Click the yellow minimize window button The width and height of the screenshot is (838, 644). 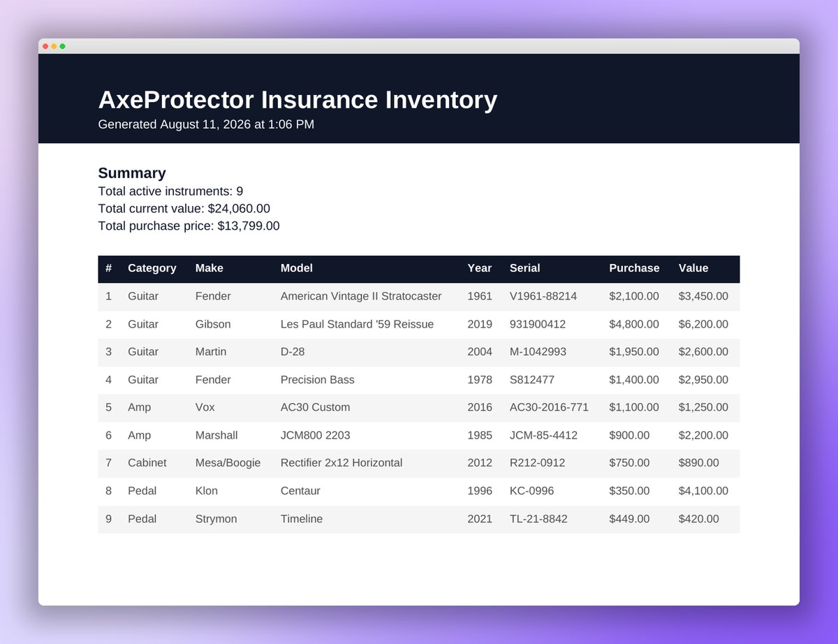coord(54,46)
